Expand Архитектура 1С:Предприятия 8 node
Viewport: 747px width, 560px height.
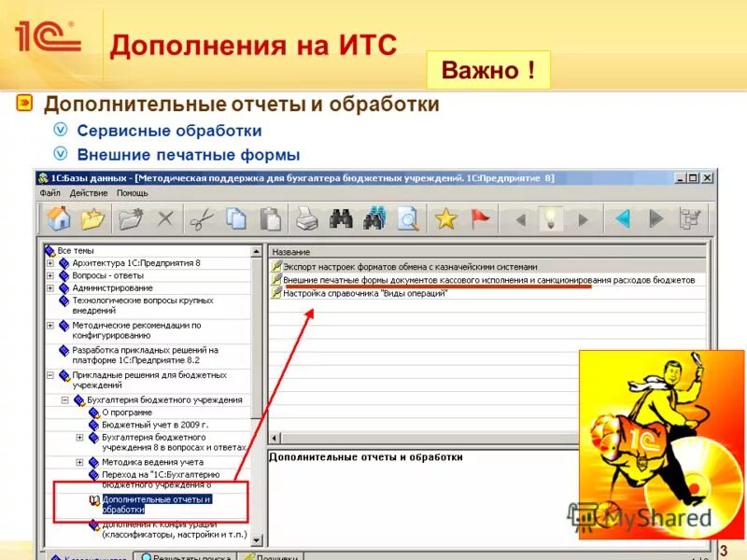pyautogui.click(x=50, y=263)
